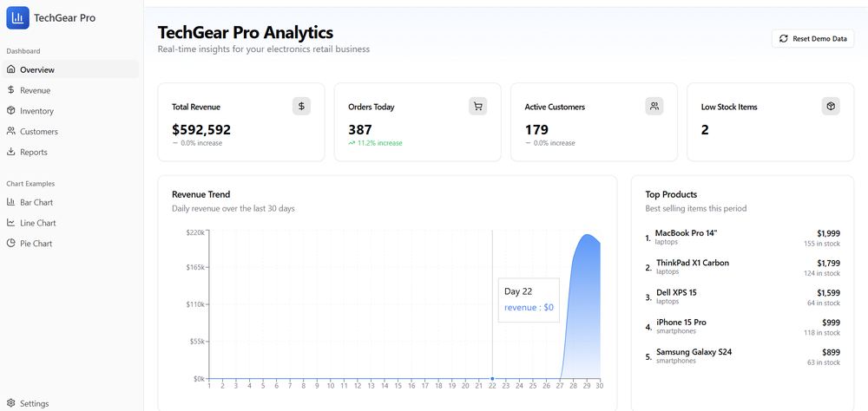The image size is (868, 411).
Task: Click the day 30 x-axis label
Action: point(599,386)
